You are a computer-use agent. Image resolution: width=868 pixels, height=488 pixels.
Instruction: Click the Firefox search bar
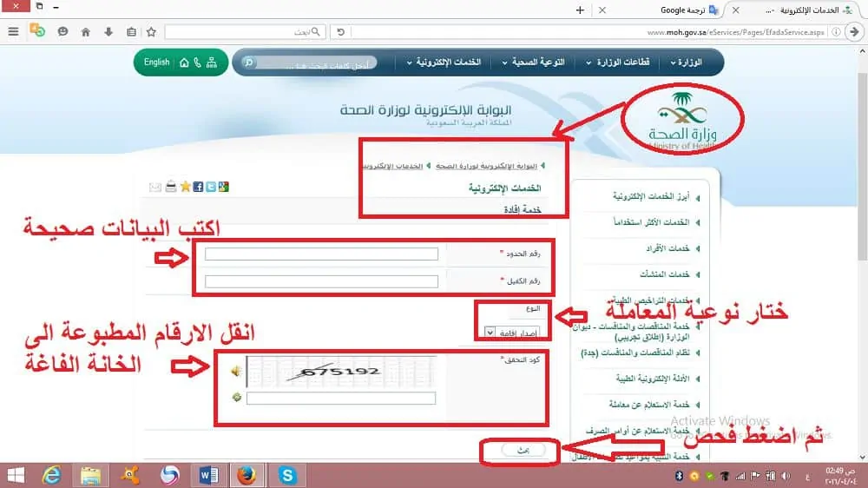point(245,32)
